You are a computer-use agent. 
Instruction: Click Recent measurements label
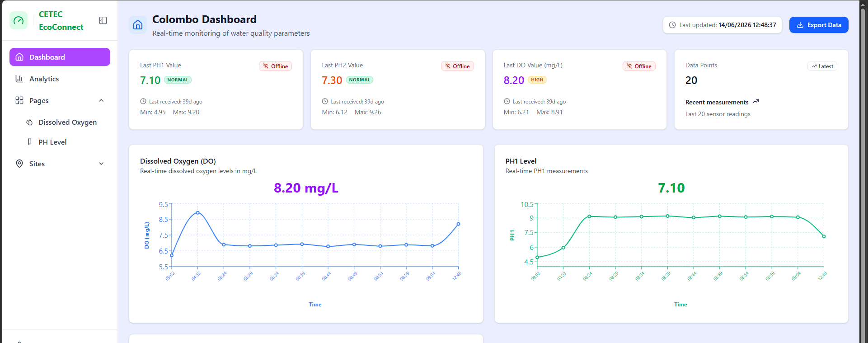[x=717, y=102]
